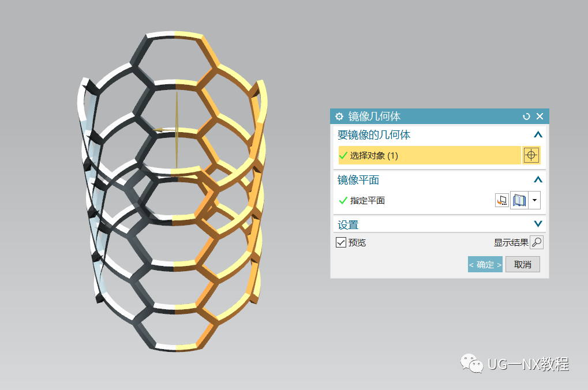The image size is (588, 390).
Task: Collapse the 镜像平面 section
Action: (x=538, y=179)
